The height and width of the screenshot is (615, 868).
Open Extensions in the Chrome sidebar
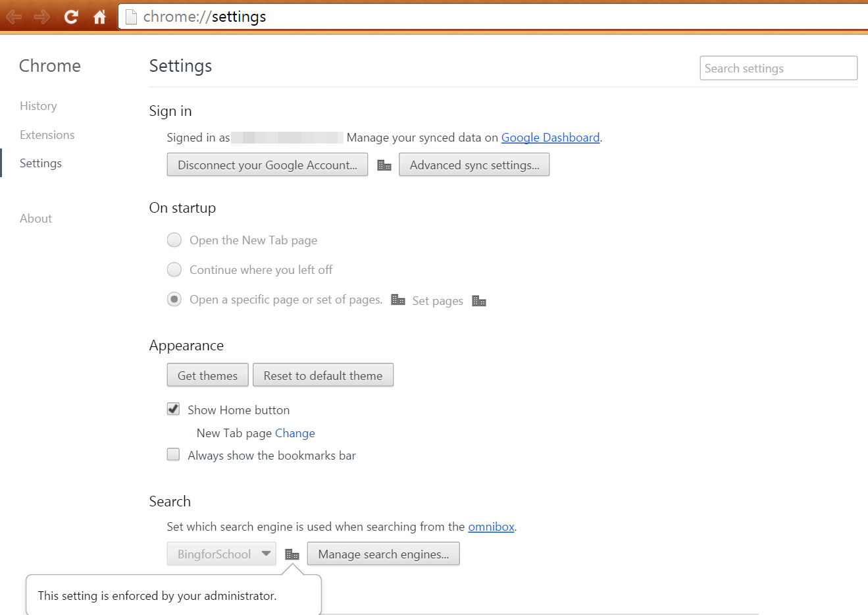(x=47, y=135)
